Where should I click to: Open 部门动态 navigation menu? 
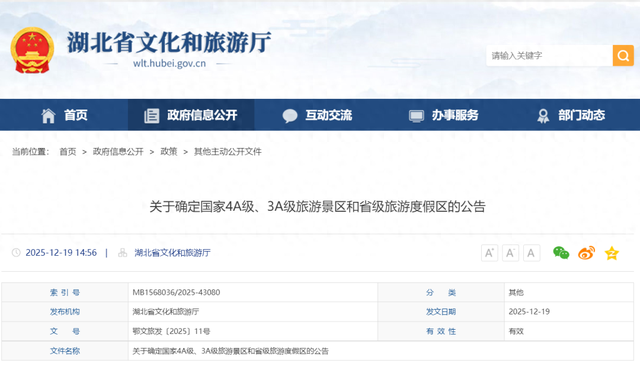[582, 115]
